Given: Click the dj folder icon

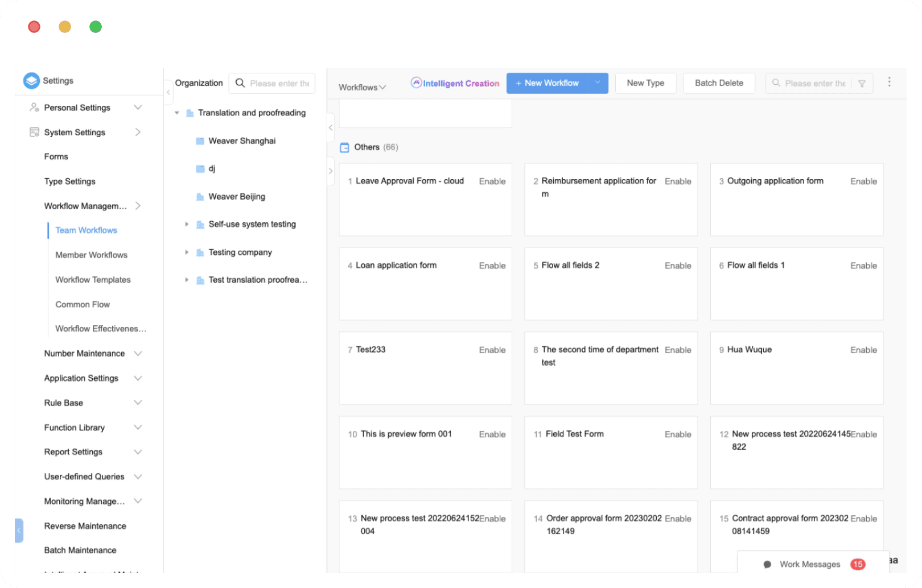Looking at the screenshot, I should 200,169.
